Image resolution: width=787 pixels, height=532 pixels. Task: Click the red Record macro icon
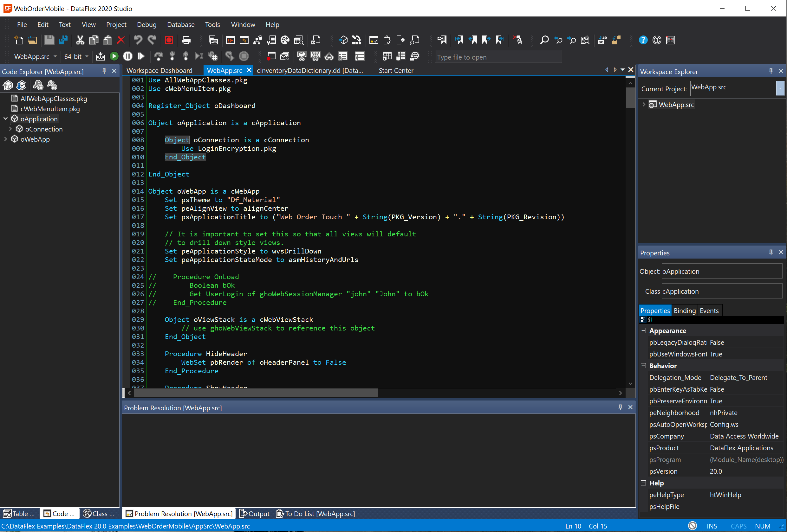click(x=169, y=40)
